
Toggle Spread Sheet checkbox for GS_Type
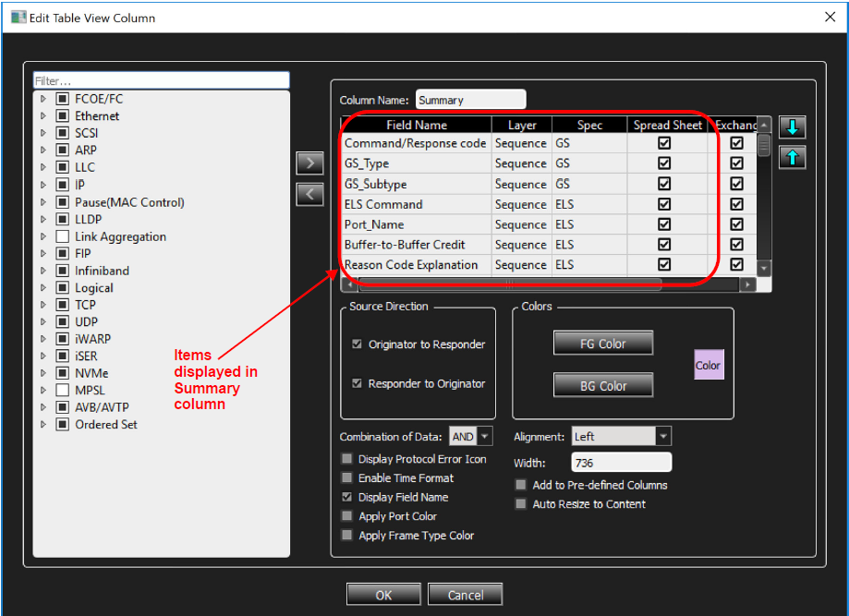[x=664, y=163]
